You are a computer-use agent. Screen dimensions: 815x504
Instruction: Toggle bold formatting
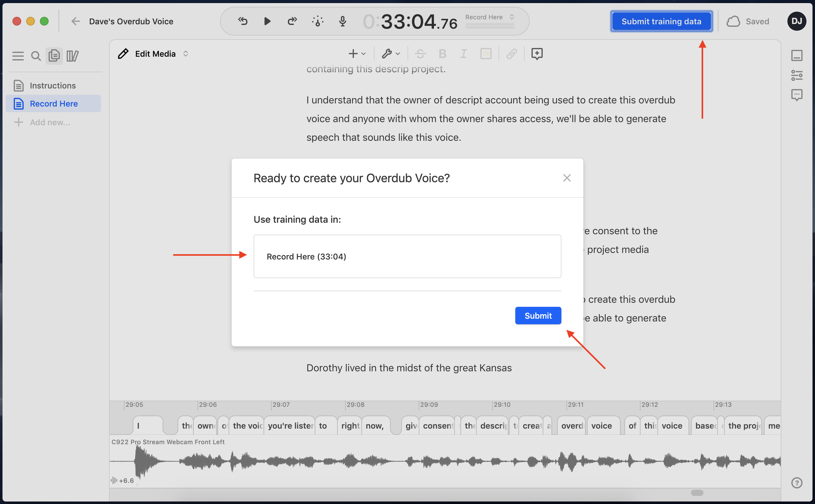point(442,54)
